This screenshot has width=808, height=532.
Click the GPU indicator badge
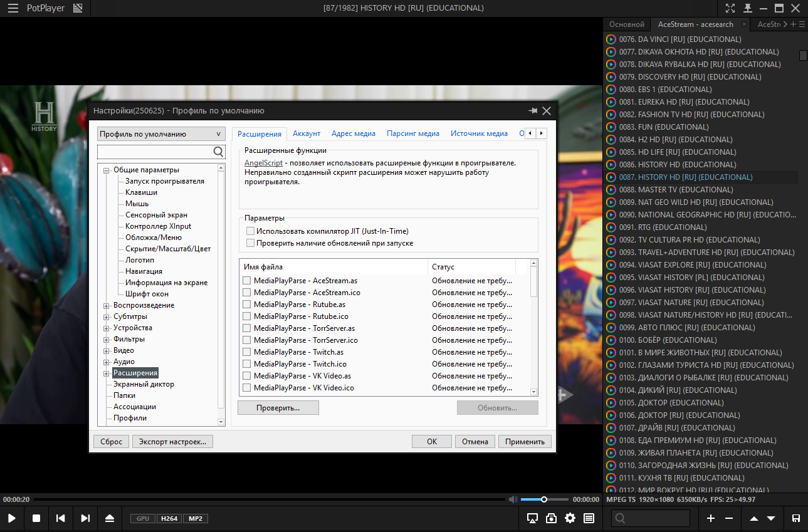coord(143,518)
